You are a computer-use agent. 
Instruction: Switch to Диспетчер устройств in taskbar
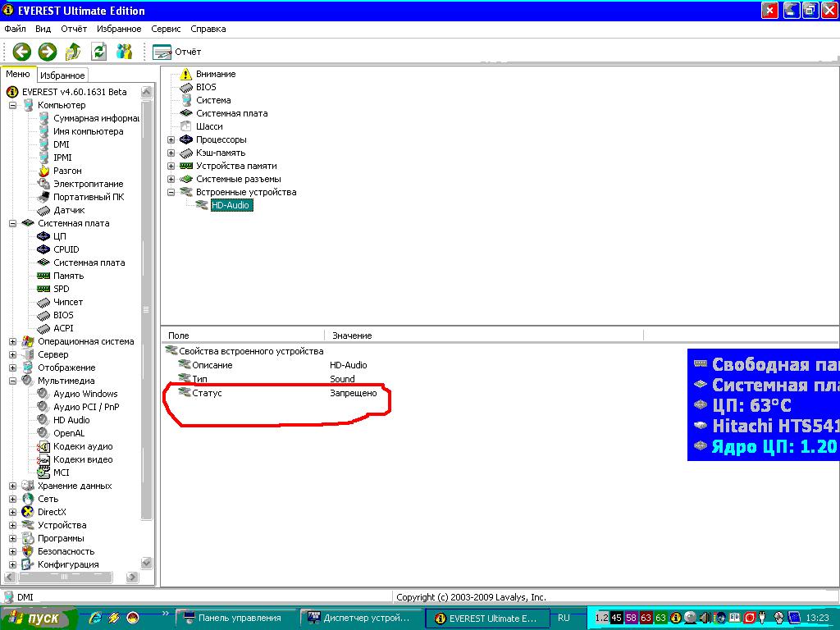pyautogui.click(x=363, y=619)
